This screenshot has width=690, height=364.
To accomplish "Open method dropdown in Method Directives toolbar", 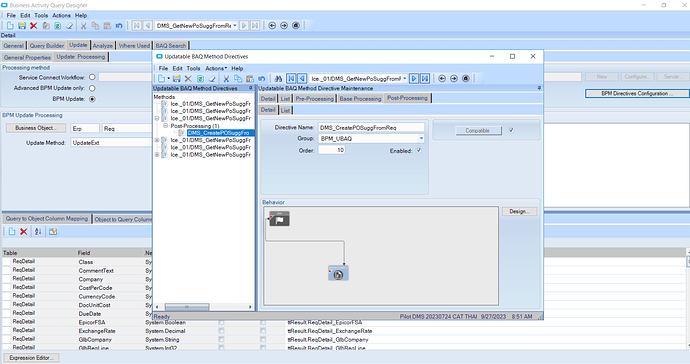I will click(404, 78).
